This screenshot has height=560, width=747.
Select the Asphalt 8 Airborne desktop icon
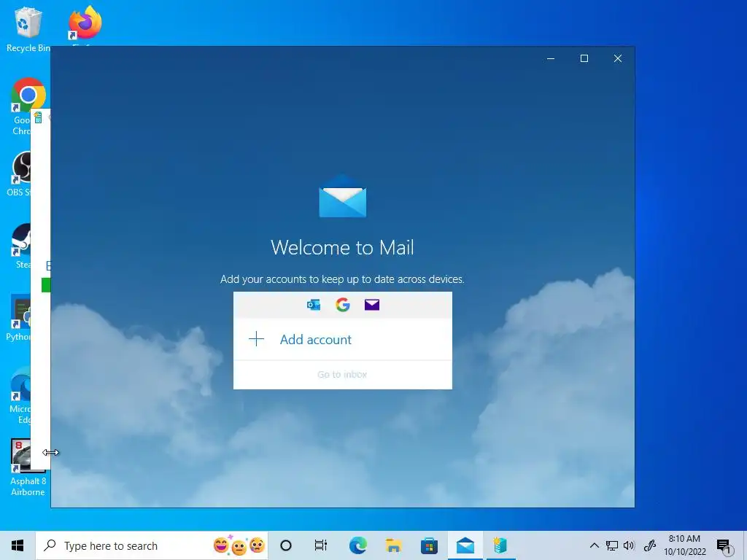[x=28, y=467]
